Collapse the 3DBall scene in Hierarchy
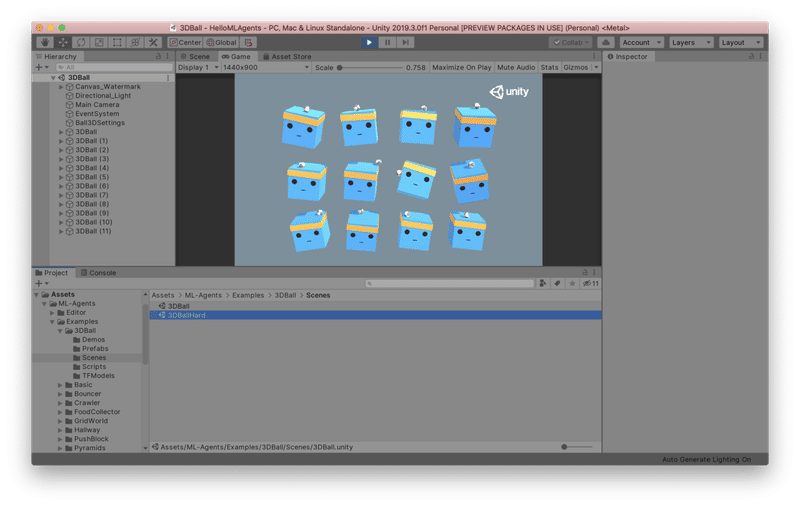 (53, 78)
